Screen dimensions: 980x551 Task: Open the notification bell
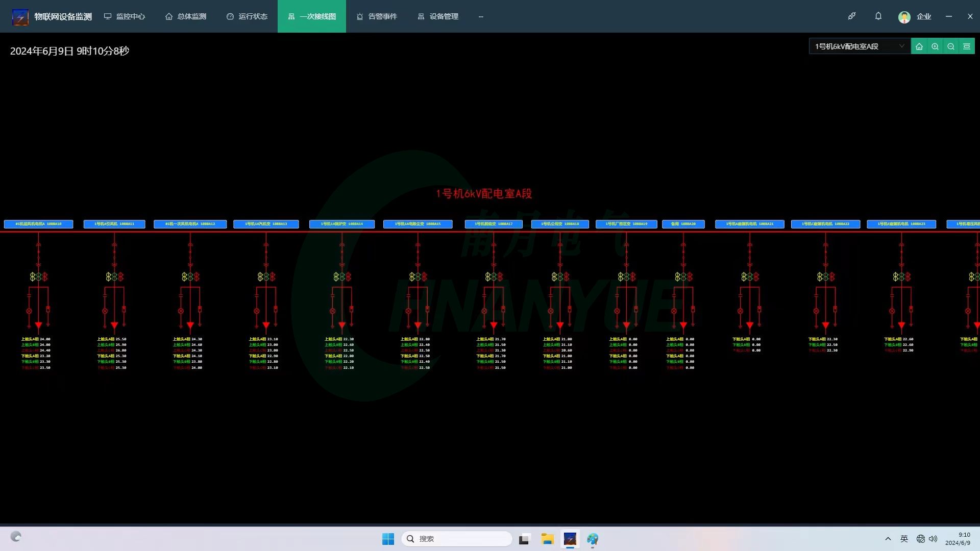coord(878,16)
